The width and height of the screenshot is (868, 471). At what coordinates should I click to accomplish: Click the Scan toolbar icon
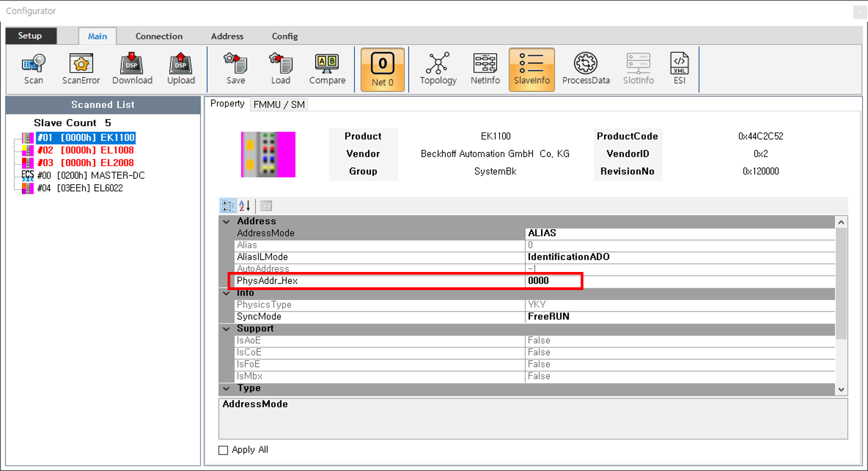[x=33, y=69]
